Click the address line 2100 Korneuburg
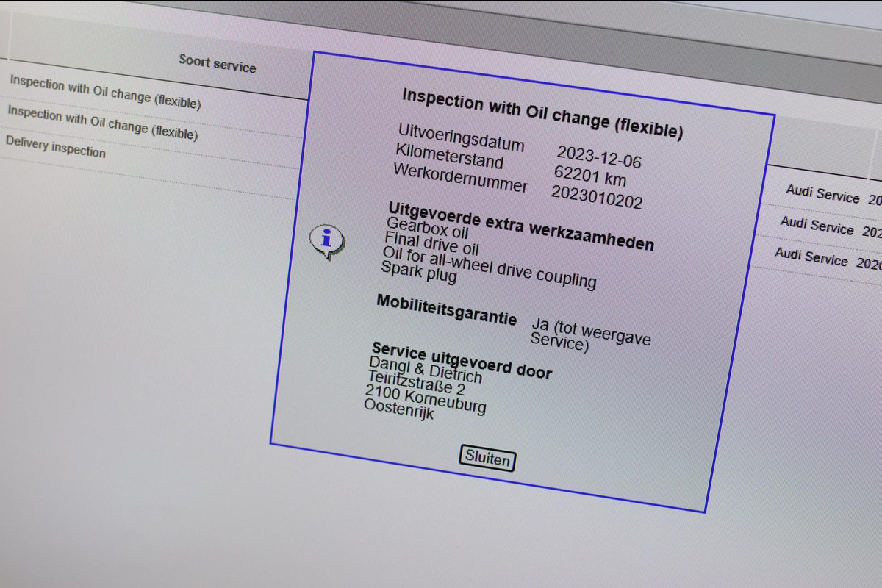882x588 pixels. click(426, 399)
